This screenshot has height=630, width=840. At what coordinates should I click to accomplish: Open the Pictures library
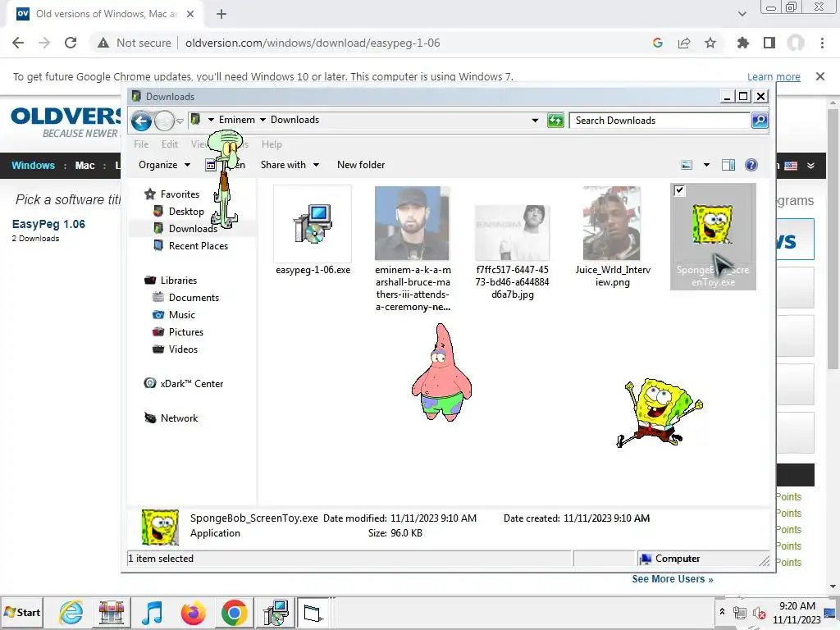point(186,331)
